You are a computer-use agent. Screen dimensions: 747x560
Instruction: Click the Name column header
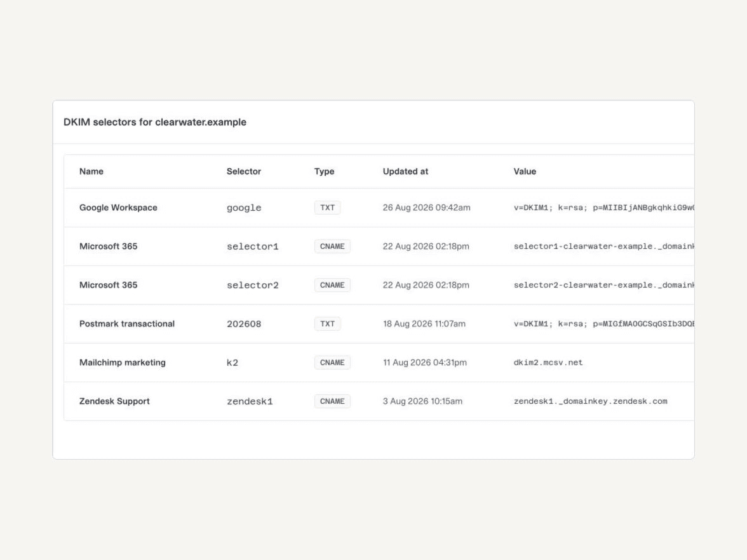[x=91, y=171]
